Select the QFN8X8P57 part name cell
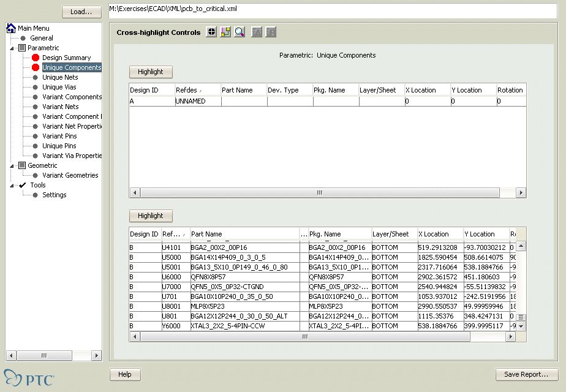Image resolution: width=566 pixels, height=392 pixels. [x=245, y=277]
